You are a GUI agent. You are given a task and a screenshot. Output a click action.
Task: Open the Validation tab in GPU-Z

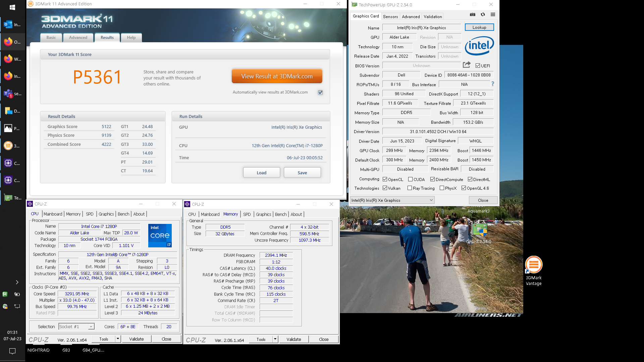pos(433,16)
